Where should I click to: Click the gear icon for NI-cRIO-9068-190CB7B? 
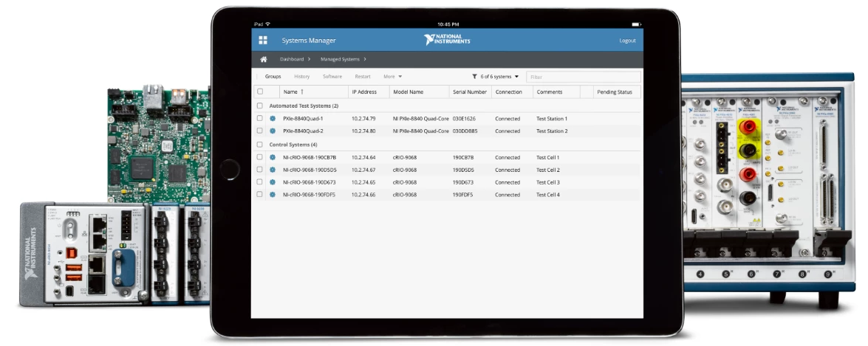coord(273,158)
